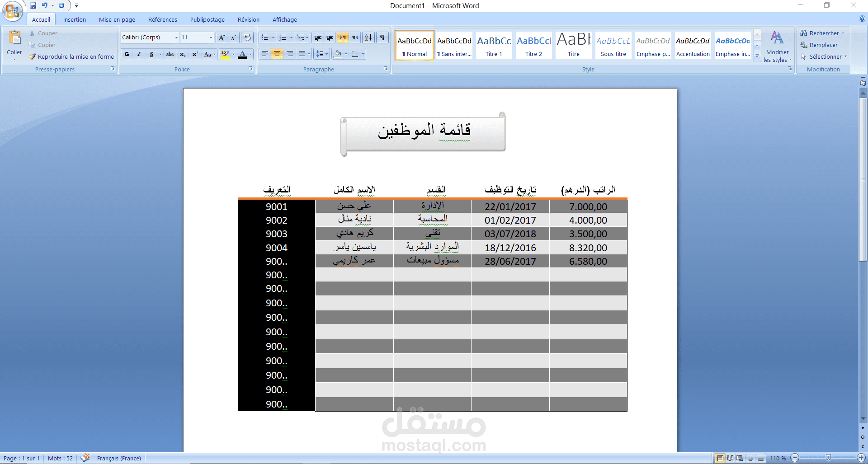Click Reproduire la mise en forme
The image size is (868, 464).
pos(71,56)
